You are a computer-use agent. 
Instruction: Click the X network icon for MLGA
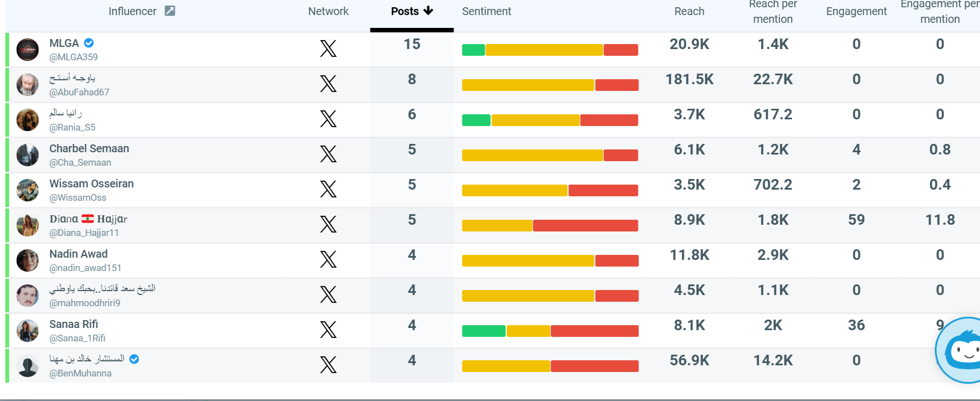point(328,49)
